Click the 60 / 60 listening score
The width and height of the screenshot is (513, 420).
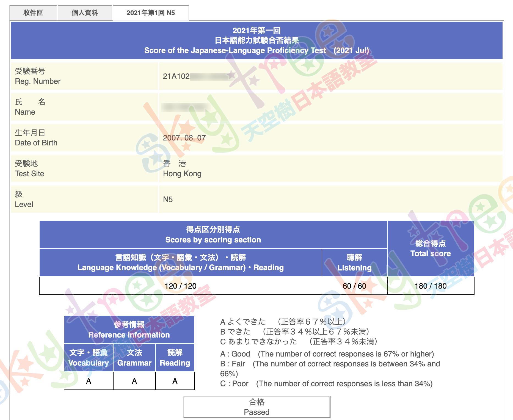click(354, 286)
